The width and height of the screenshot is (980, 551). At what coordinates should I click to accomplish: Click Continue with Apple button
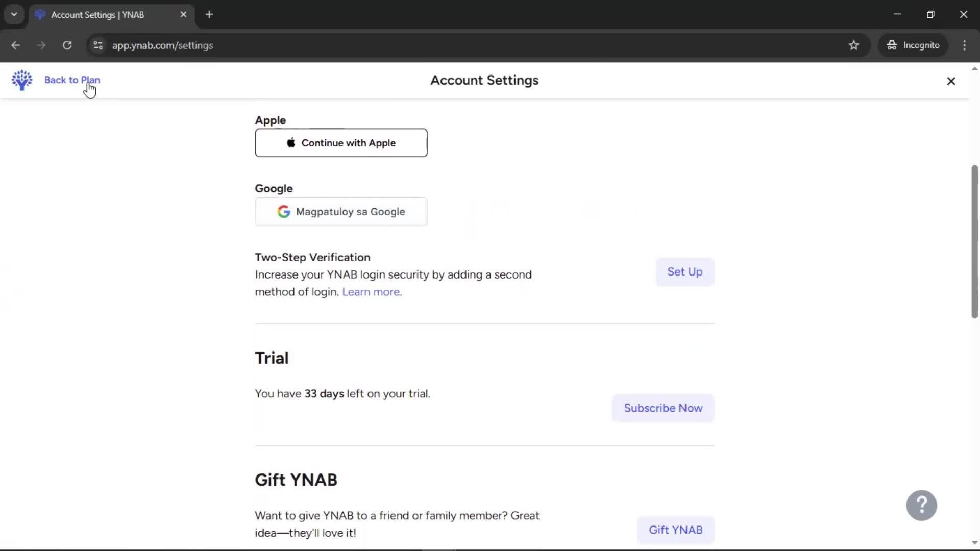pyautogui.click(x=341, y=143)
